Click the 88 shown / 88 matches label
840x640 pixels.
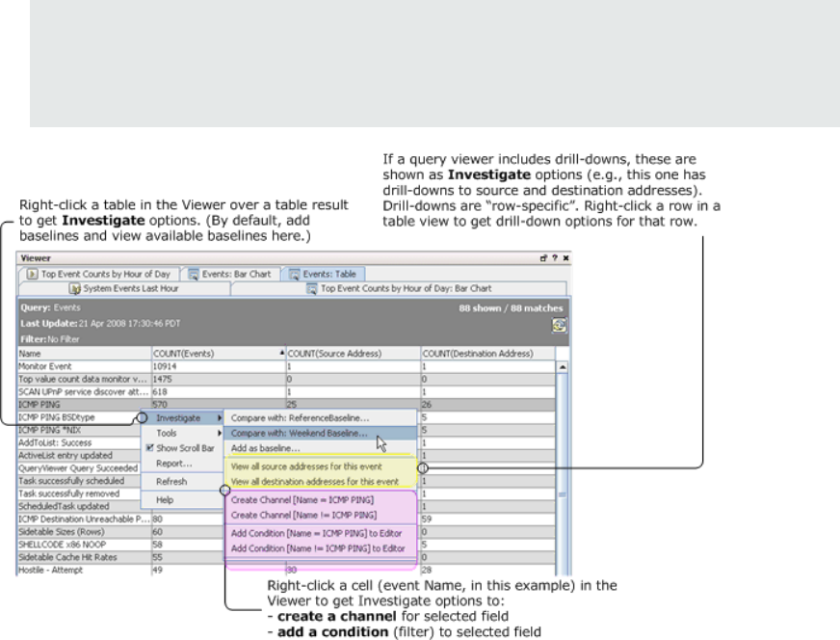(x=511, y=308)
